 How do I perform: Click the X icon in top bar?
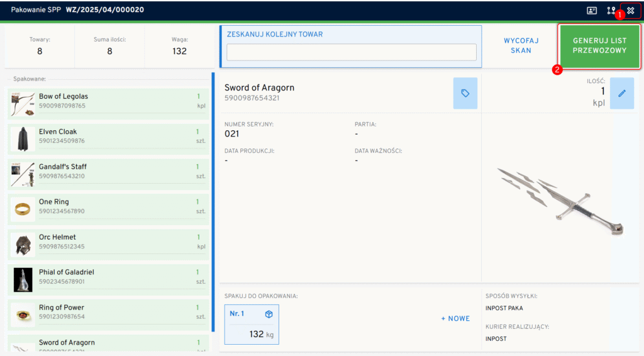pyautogui.click(x=631, y=11)
